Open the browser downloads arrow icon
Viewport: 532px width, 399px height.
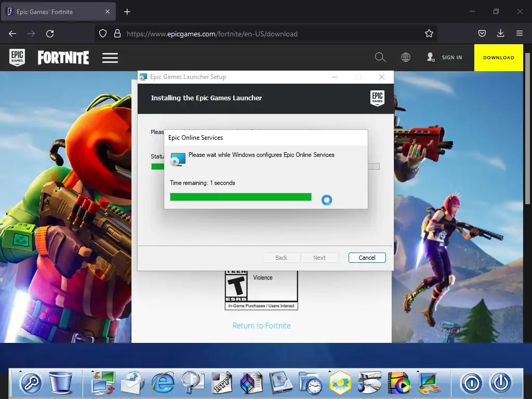(x=500, y=34)
